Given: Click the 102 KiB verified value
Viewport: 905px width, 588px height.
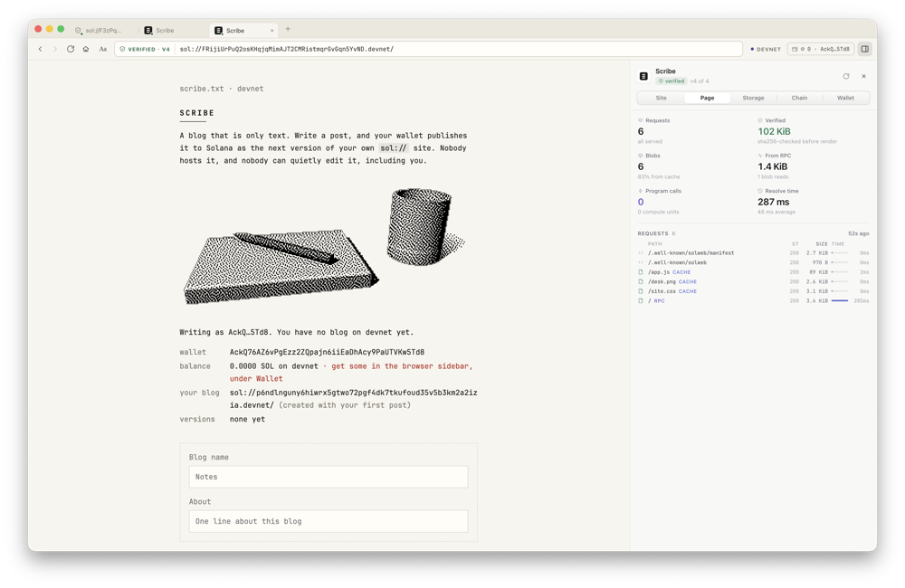Looking at the screenshot, I should pos(774,131).
